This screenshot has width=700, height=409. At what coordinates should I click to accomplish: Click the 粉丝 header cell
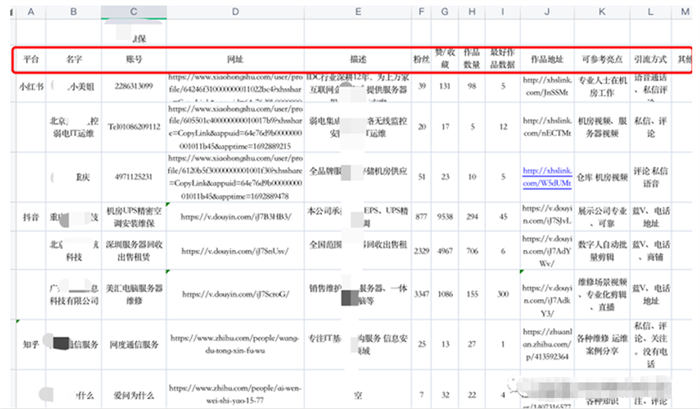tap(421, 59)
